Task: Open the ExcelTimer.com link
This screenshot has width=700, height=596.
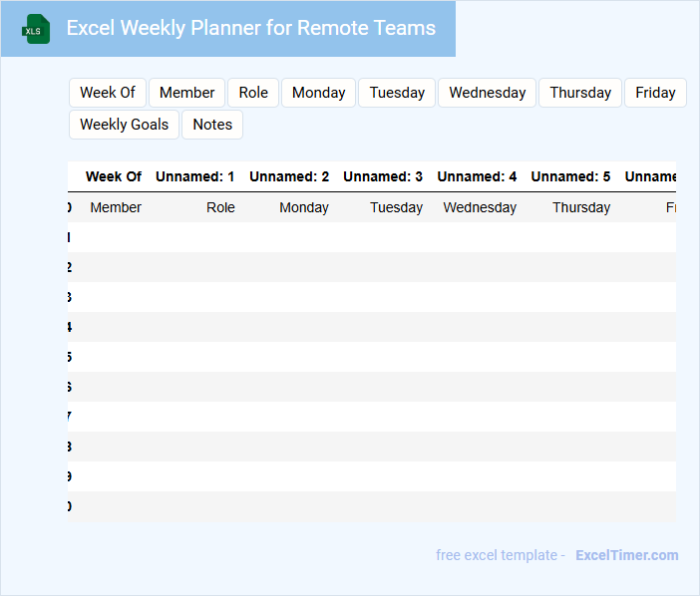Action: coord(626,555)
